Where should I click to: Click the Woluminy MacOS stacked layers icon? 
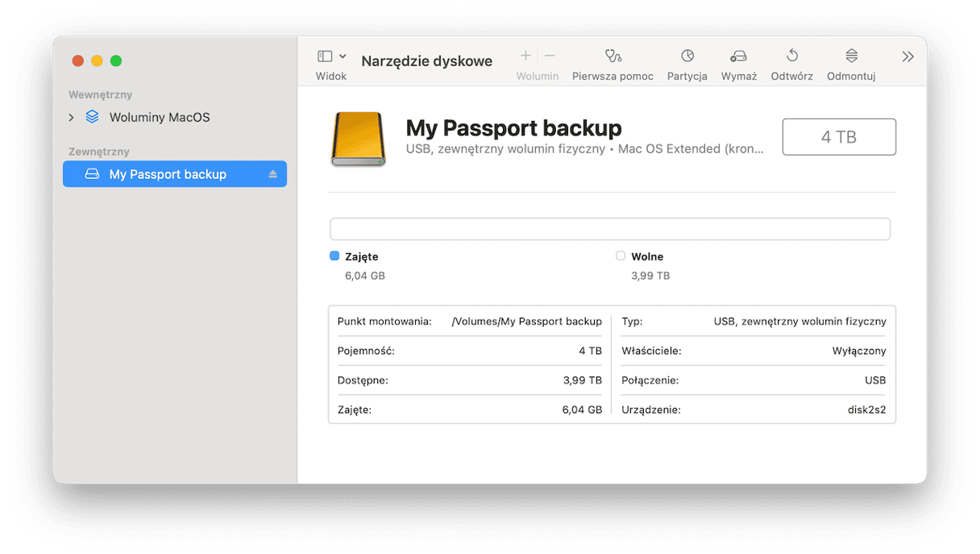pyautogui.click(x=92, y=117)
